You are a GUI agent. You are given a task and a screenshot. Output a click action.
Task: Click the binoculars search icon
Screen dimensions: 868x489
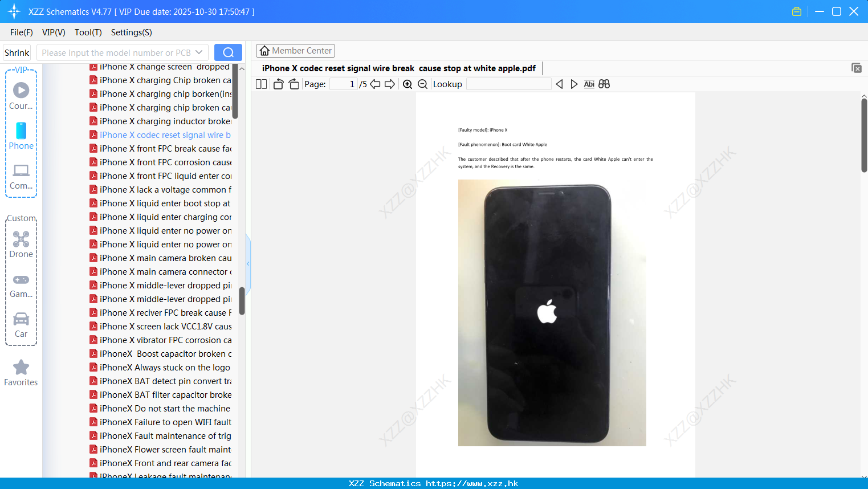point(604,84)
